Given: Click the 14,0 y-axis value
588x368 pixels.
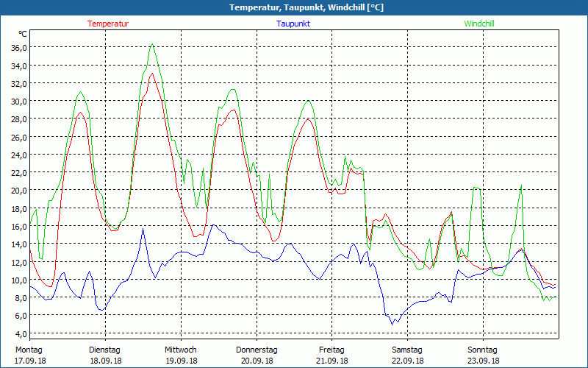Looking at the screenshot, I should pos(19,244).
